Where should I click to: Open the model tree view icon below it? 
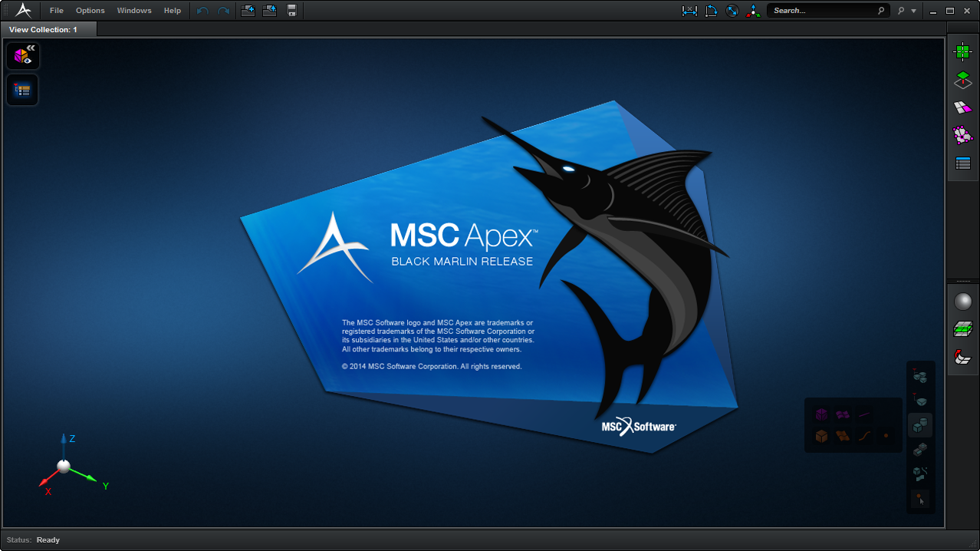(x=22, y=90)
